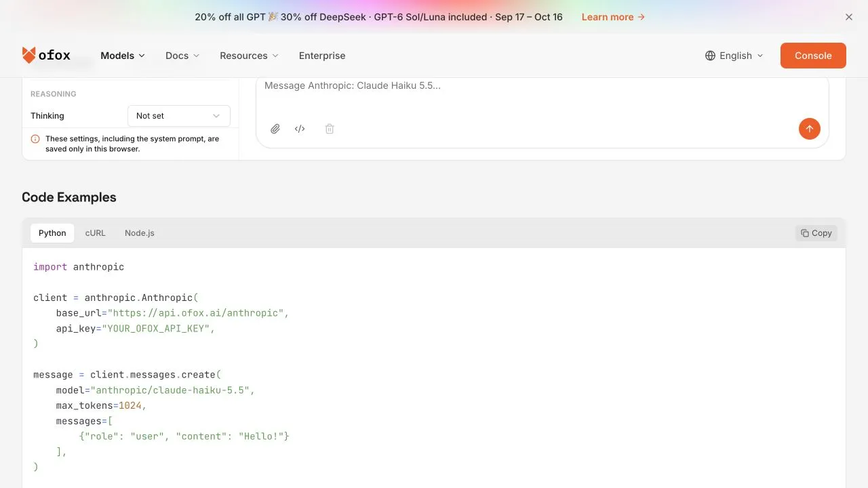Screen dimensions: 868x488
Task: Send message with orange arrow button
Action: [x=809, y=129]
